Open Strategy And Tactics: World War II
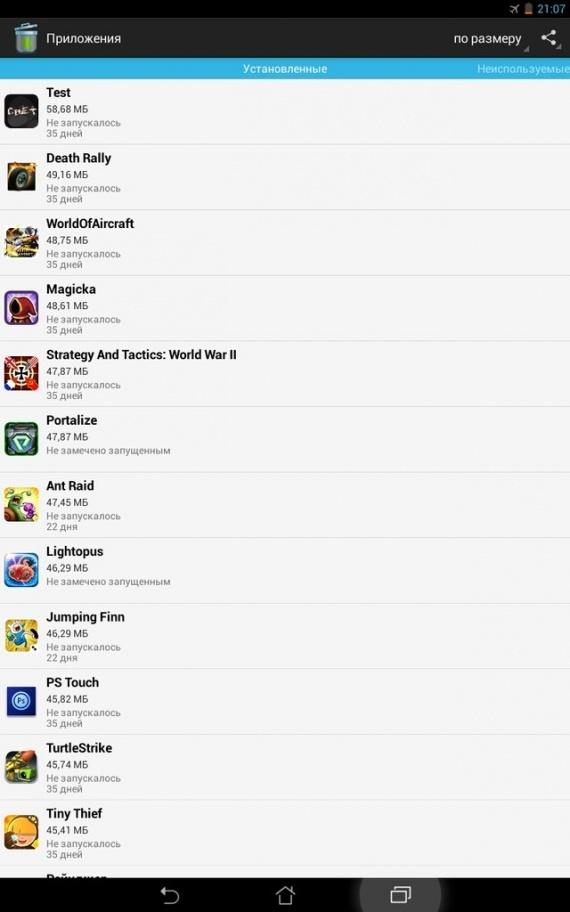 (x=285, y=374)
